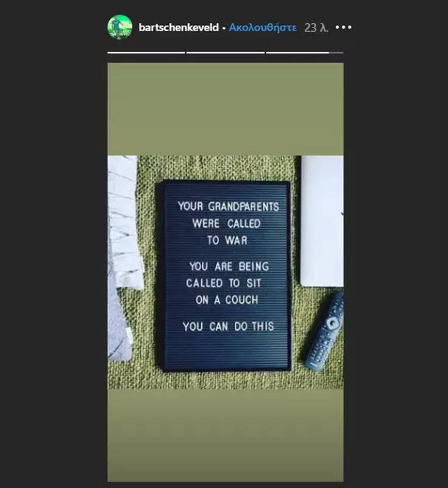
Task: Click the olive area below the photo
Action: [x=226, y=435]
